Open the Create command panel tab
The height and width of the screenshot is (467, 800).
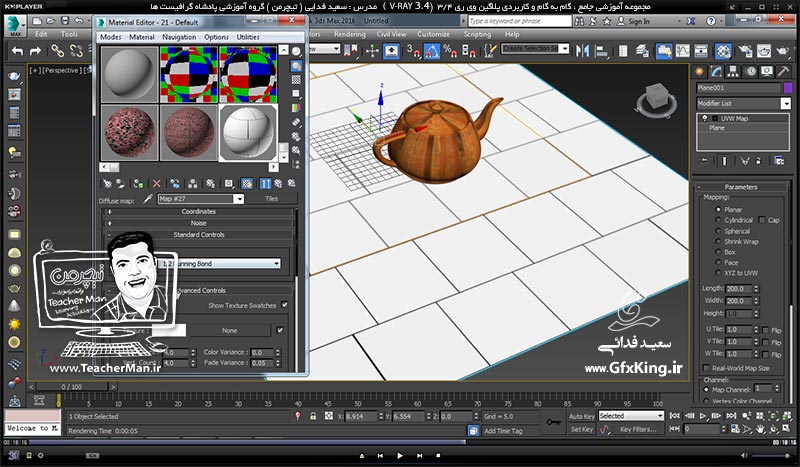coord(699,72)
